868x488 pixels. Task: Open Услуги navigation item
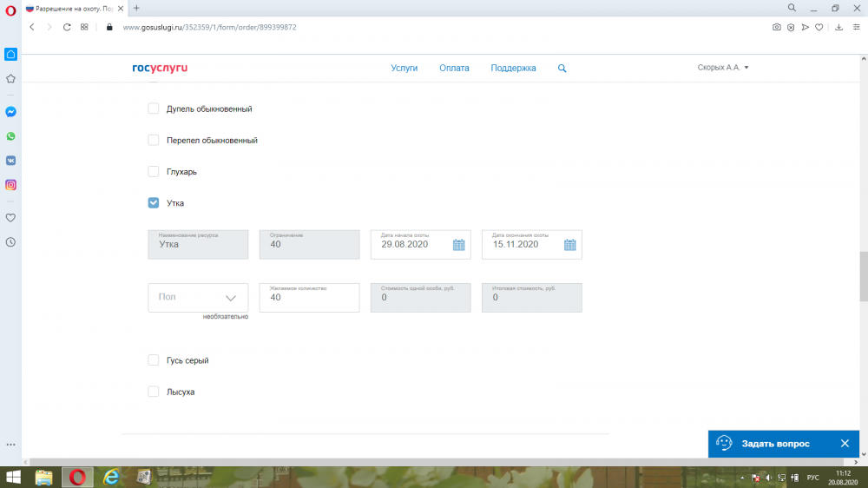[404, 68]
